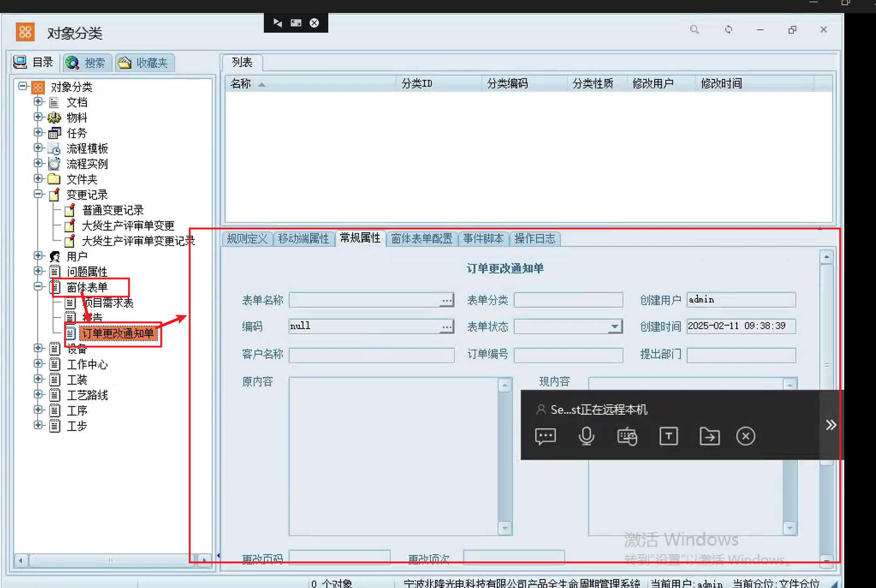Click the refresh icon in title bar
This screenshot has height=588, width=876.
pos(728,30)
